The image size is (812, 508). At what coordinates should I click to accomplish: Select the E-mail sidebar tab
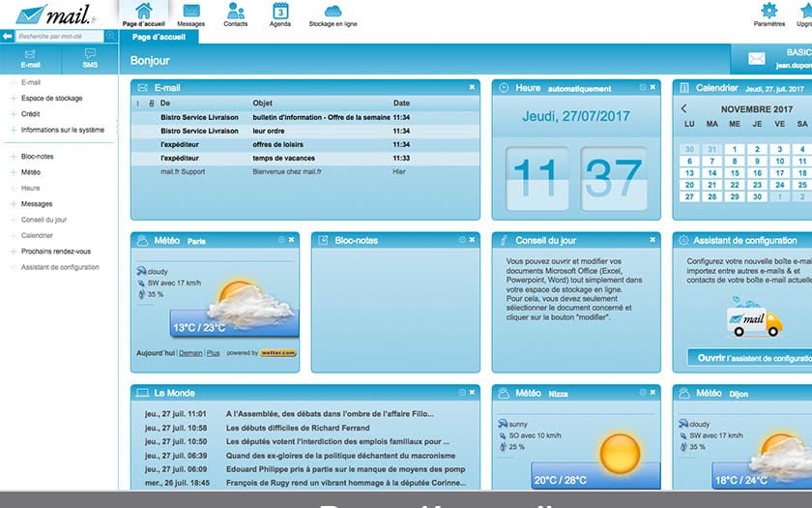click(x=31, y=59)
